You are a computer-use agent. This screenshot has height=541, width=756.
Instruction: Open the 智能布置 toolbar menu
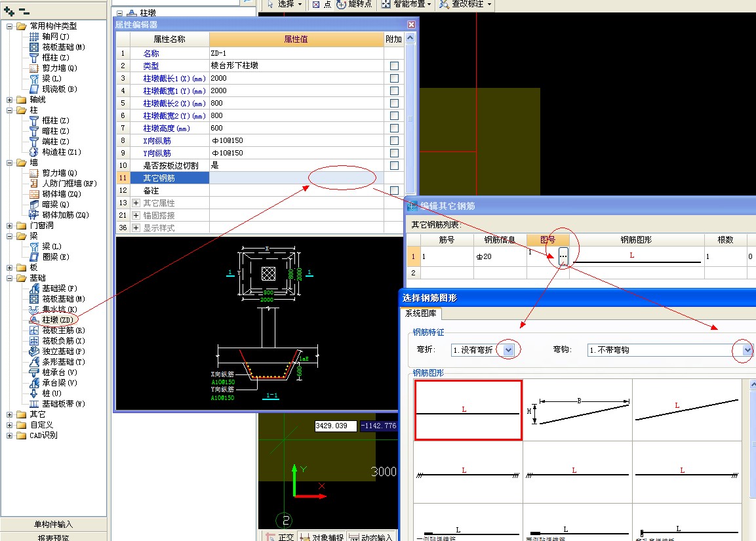[407, 5]
